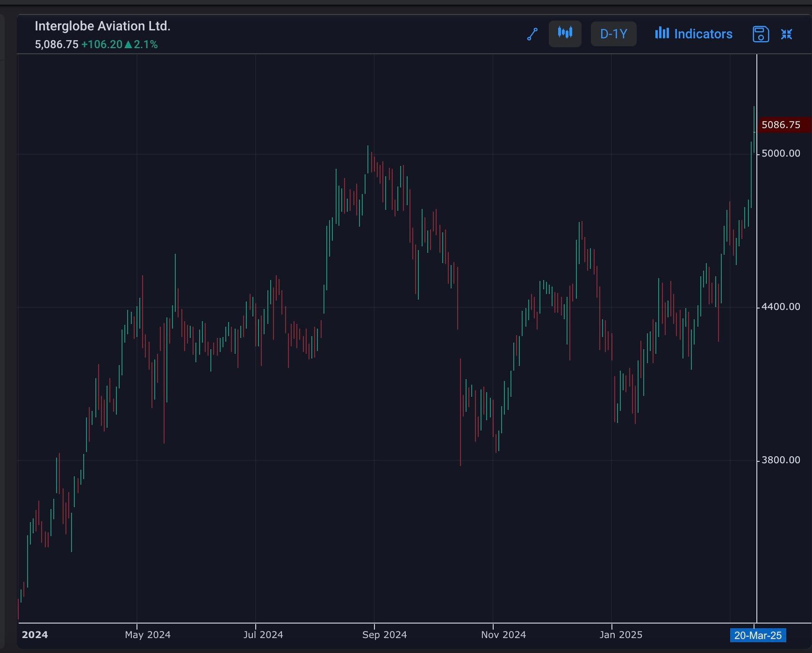
Task: Click the May 2024 axis label
Action: click(148, 635)
